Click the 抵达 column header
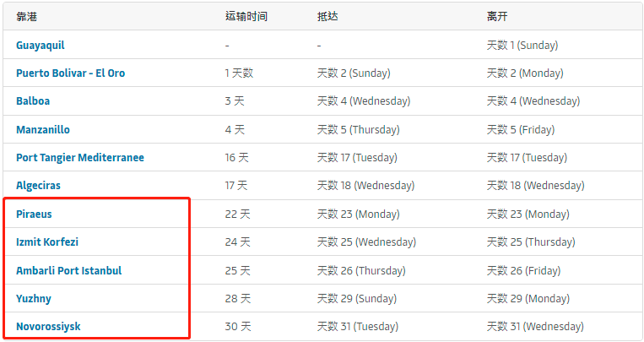 tap(327, 17)
